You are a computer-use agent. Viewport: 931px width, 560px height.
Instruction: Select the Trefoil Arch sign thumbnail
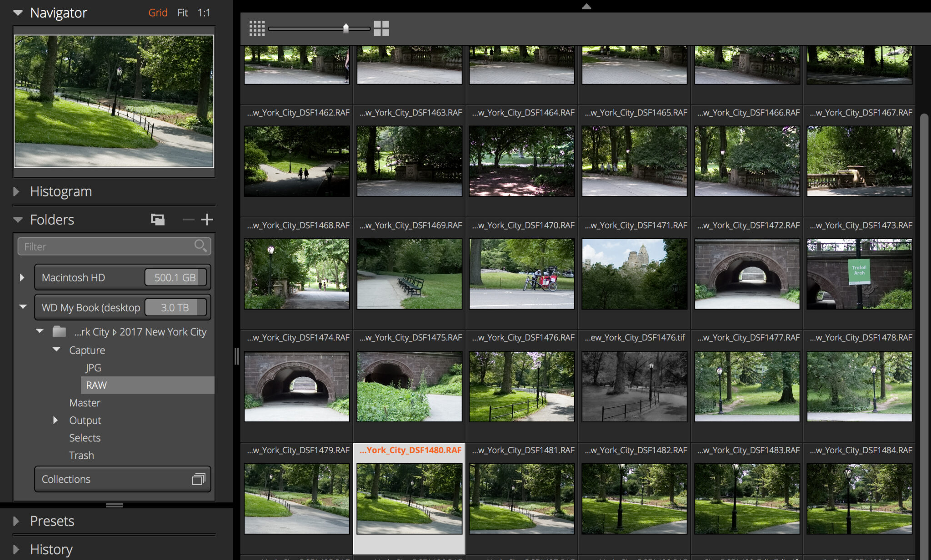[x=859, y=274]
